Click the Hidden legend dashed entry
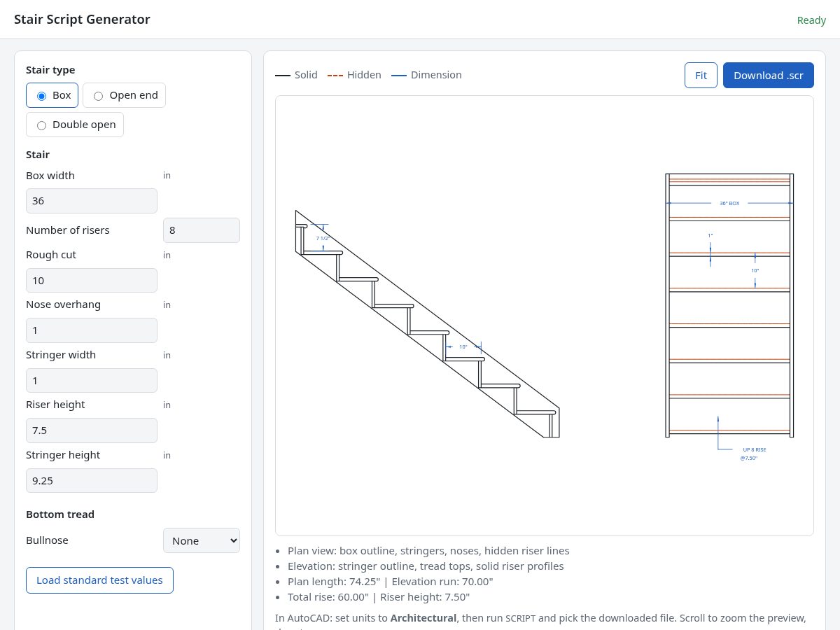The height and width of the screenshot is (630, 840). click(x=354, y=75)
